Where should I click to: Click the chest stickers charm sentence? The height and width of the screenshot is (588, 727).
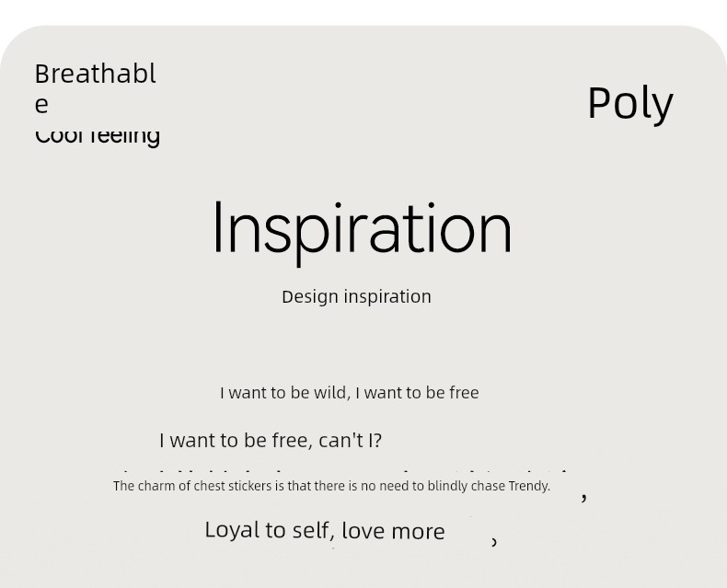click(x=331, y=486)
